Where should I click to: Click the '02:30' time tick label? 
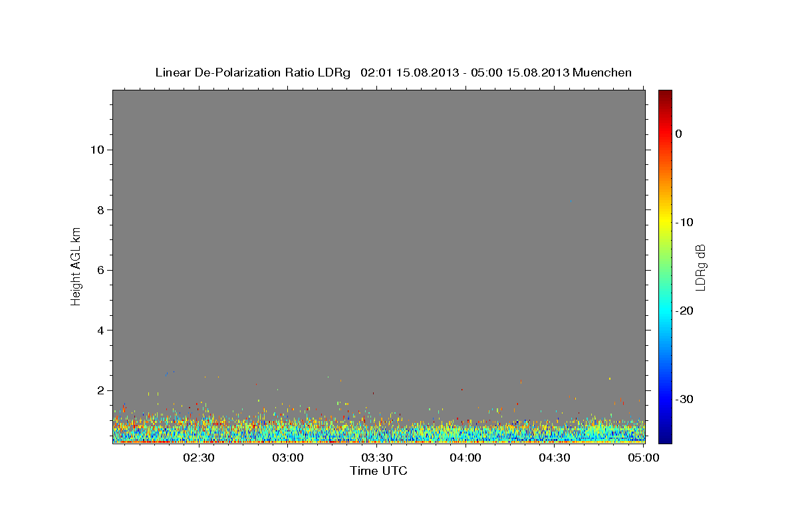199,458
